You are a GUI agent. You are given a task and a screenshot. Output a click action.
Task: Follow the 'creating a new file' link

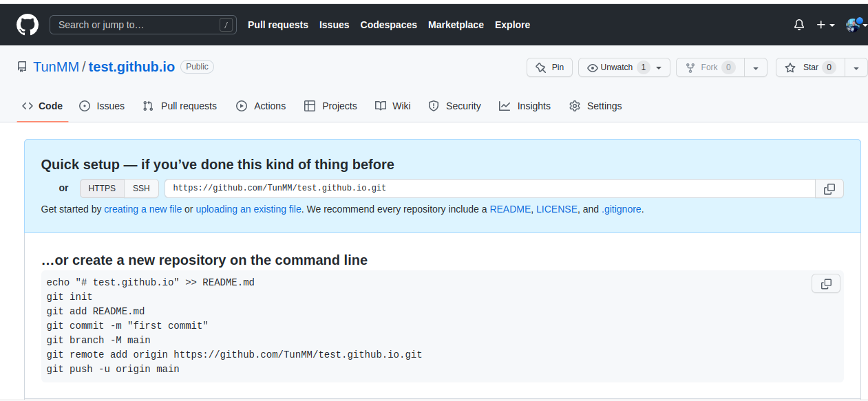pyautogui.click(x=143, y=209)
